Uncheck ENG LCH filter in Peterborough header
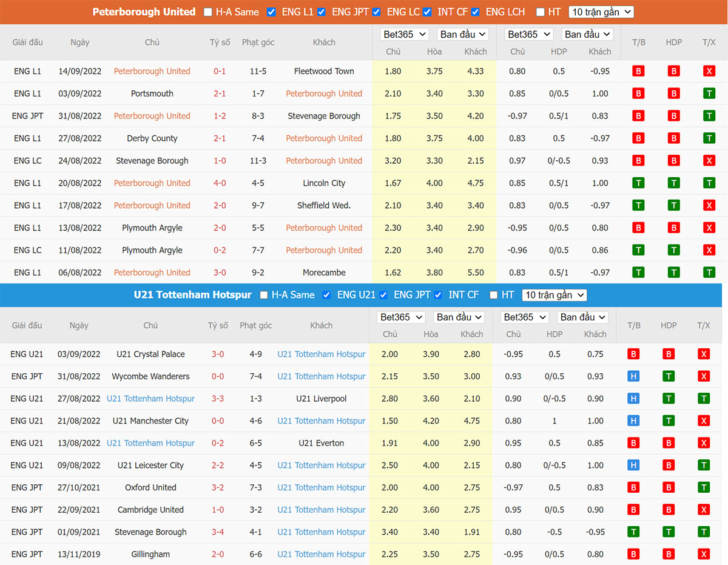The height and width of the screenshot is (565, 728). 475,12
